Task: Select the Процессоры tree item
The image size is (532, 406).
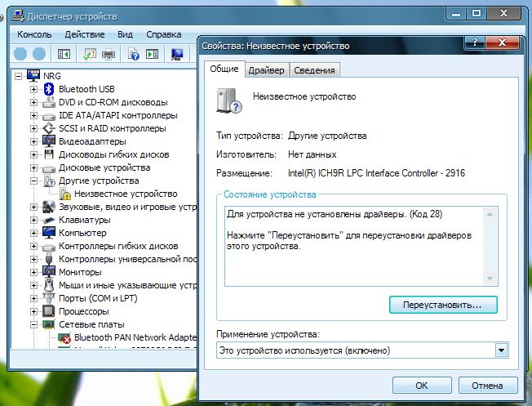Action: (83, 311)
